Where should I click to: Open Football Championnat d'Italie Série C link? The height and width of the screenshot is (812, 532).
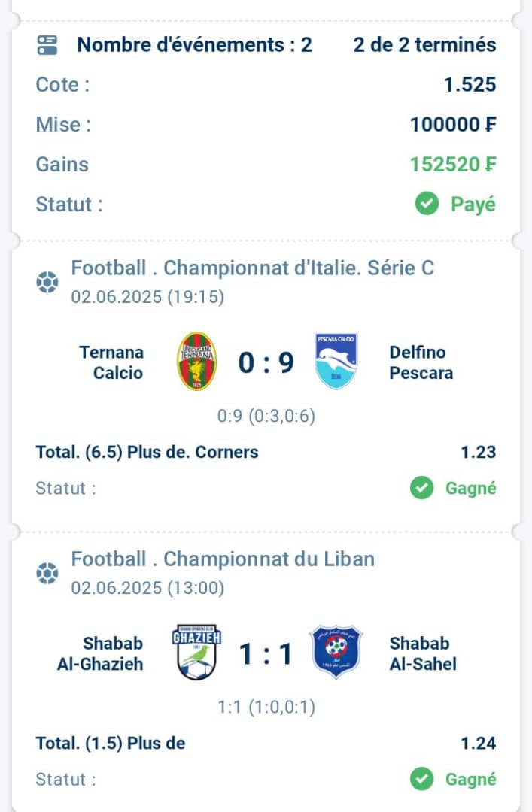tap(253, 268)
